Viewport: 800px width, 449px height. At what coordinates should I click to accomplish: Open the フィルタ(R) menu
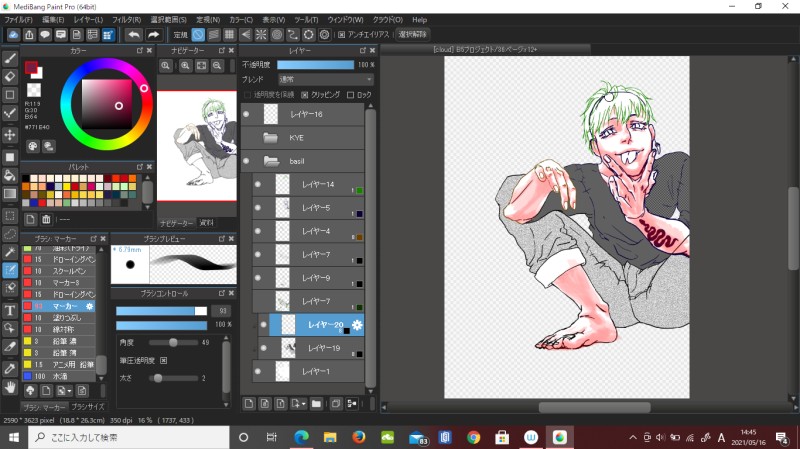[126, 19]
